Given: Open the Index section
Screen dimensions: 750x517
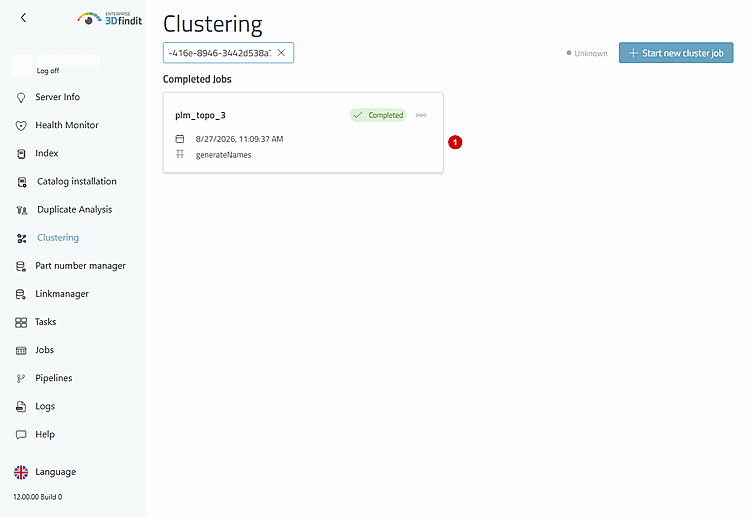Looking at the screenshot, I should pyautogui.click(x=46, y=154).
